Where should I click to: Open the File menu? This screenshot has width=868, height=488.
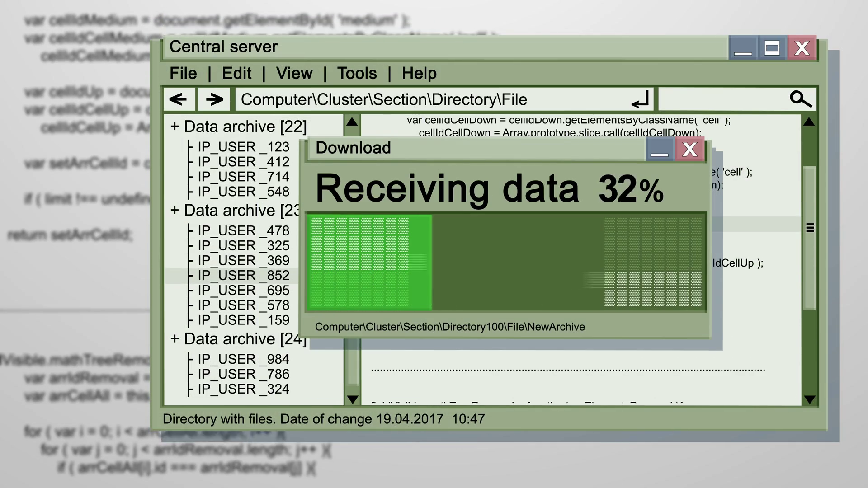pyautogui.click(x=183, y=73)
